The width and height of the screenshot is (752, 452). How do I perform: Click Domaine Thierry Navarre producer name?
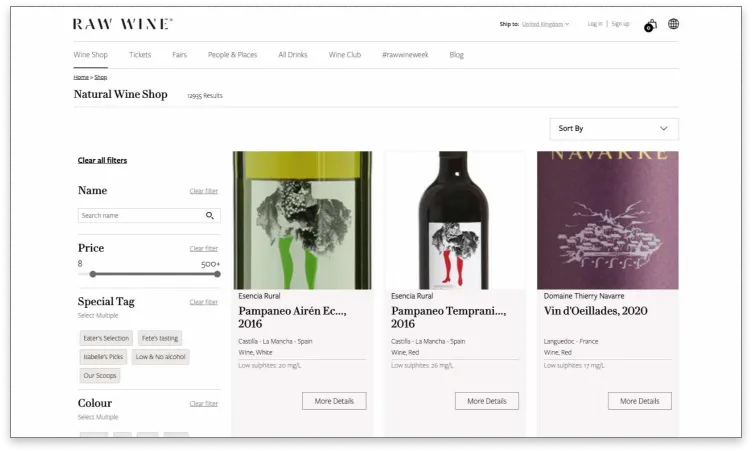(x=584, y=297)
